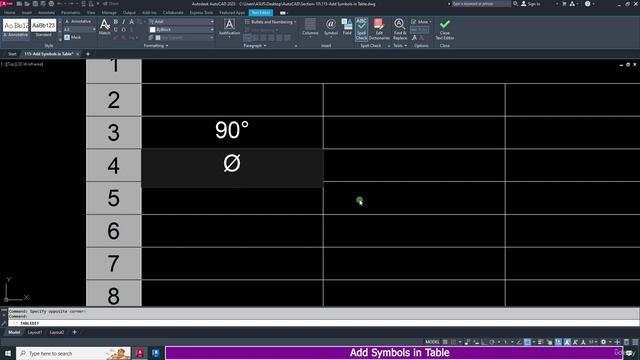Select the Standard text style thumbnail

43,28
